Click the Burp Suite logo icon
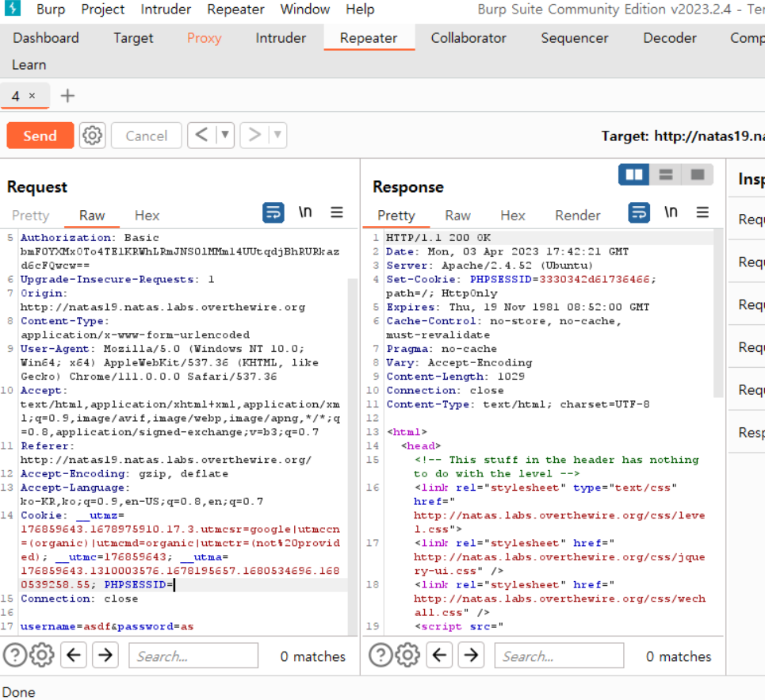 (x=13, y=8)
